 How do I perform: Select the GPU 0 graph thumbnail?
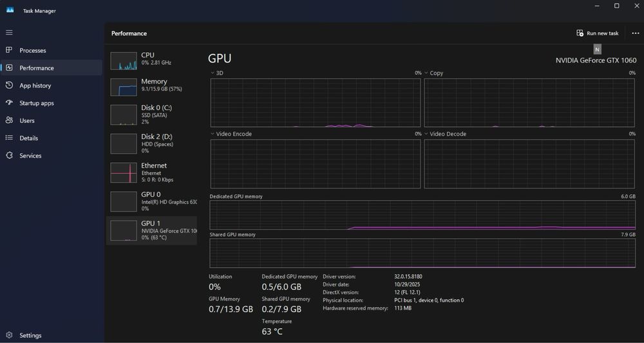[124, 201]
